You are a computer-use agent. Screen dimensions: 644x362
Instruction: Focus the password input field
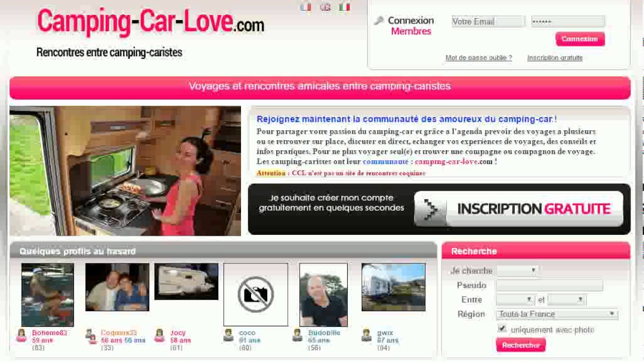pyautogui.click(x=568, y=22)
